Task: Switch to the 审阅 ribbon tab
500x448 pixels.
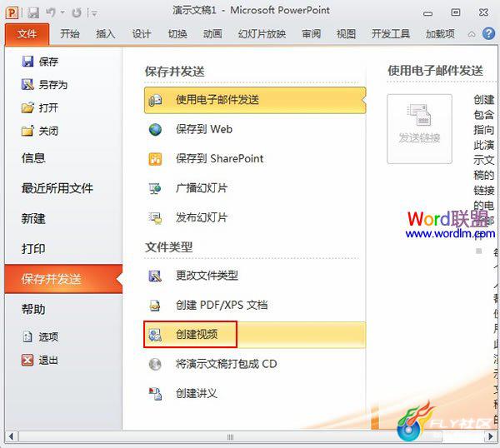Action: 311,34
